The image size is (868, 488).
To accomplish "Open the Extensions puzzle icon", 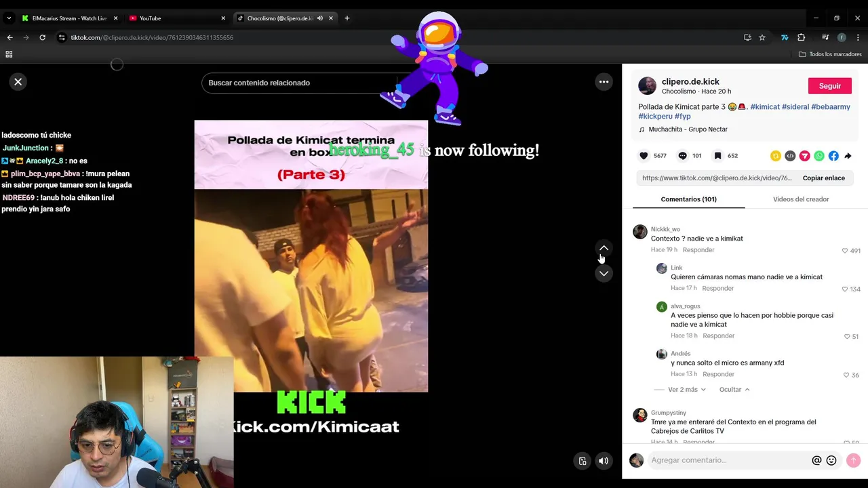I will pos(801,37).
